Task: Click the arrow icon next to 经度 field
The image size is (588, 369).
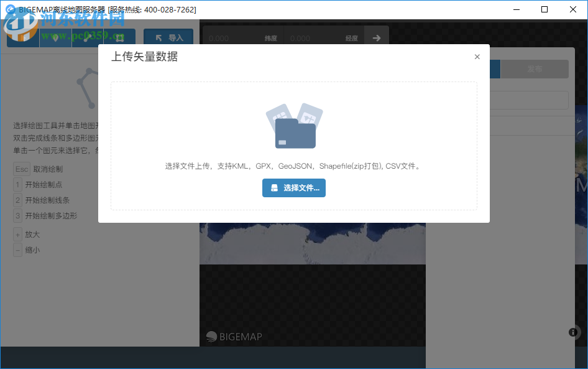Action: tap(377, 37)
